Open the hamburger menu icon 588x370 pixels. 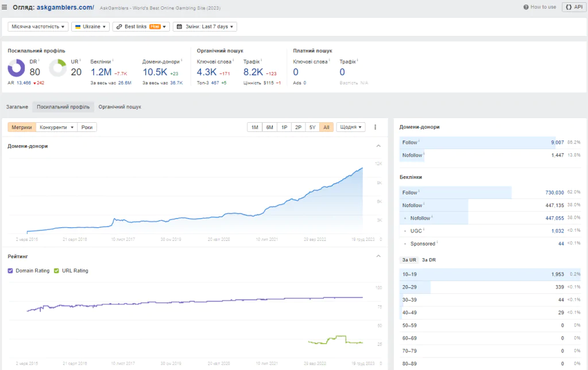pos(5,7)
